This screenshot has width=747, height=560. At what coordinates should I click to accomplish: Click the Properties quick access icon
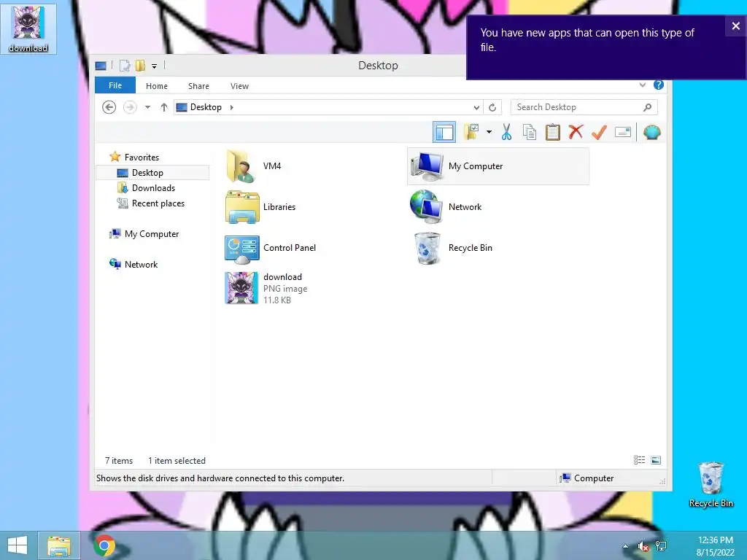click(x=125, y=66)
